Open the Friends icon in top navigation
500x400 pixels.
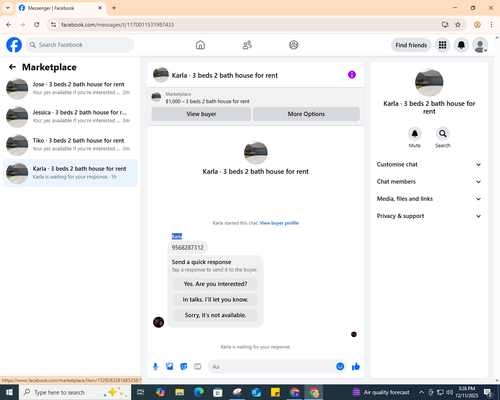[x=247, y=45]
